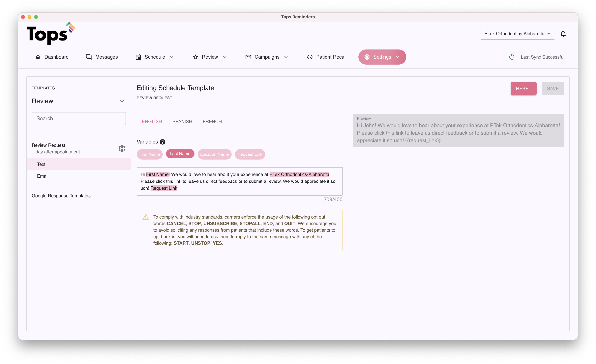Open the PTek Orthodontics-Alpharetta location dropdown
This screenshot has width=596, height=364.
[x=517, y=34]
